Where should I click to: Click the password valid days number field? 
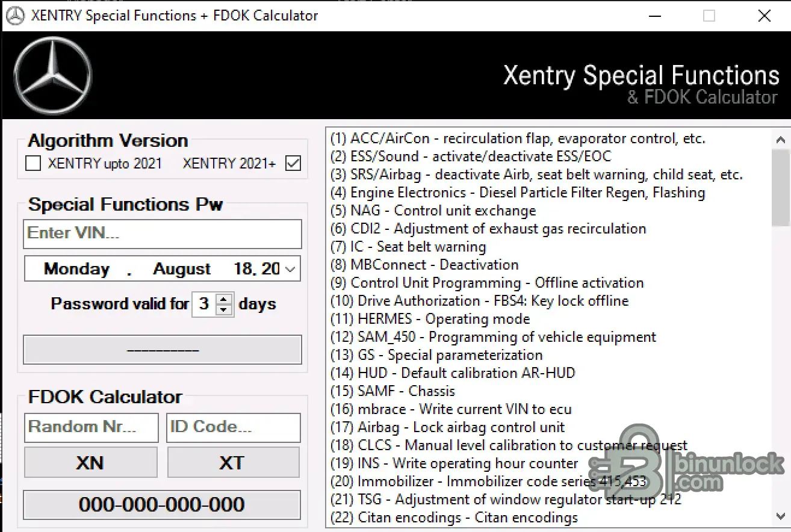coord(204,304)
